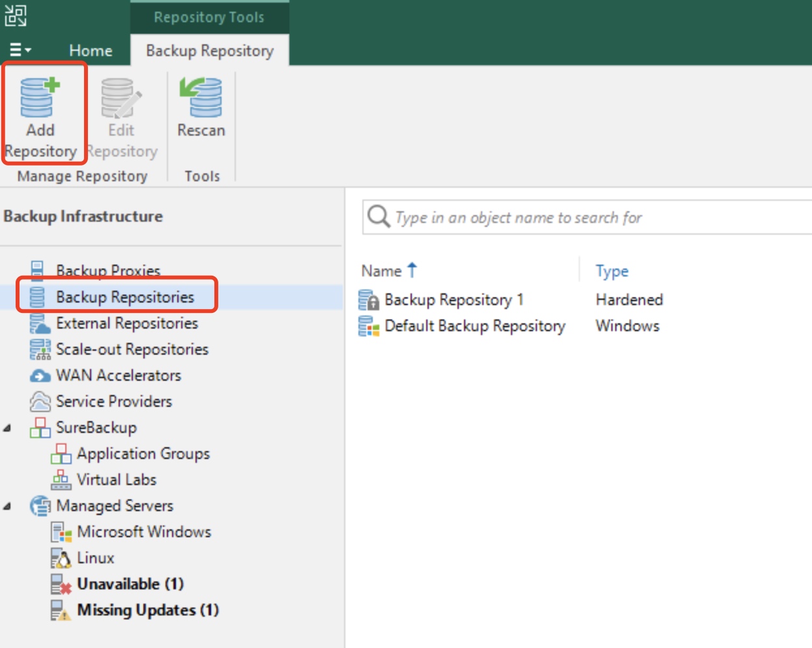Show Unavailable (1) servers
Viewport: 812px width, 648px height.
130,583
